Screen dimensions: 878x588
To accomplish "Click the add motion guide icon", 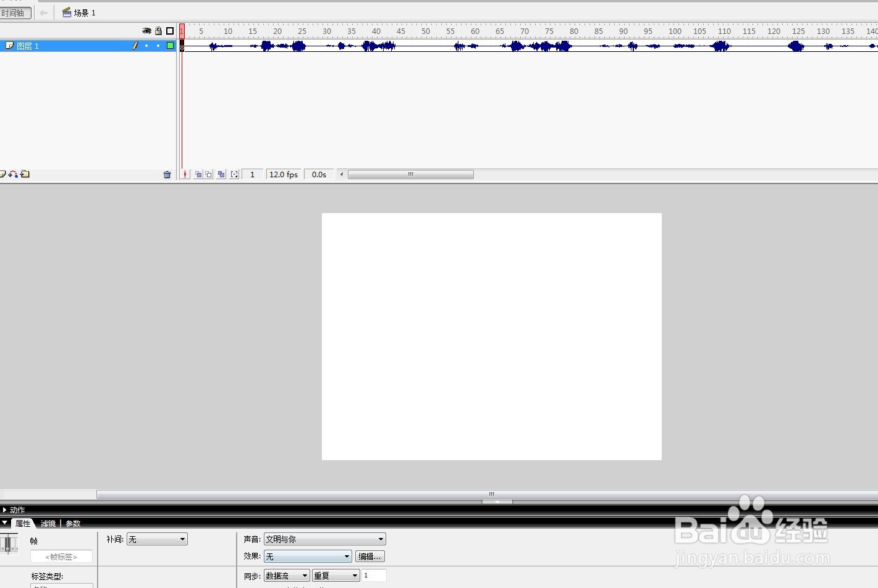I will 13,174.
